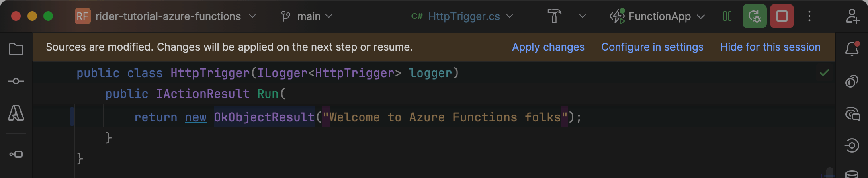Open the database tool window icon
Screen dimensions: 868x178
(x=852, y=174)
